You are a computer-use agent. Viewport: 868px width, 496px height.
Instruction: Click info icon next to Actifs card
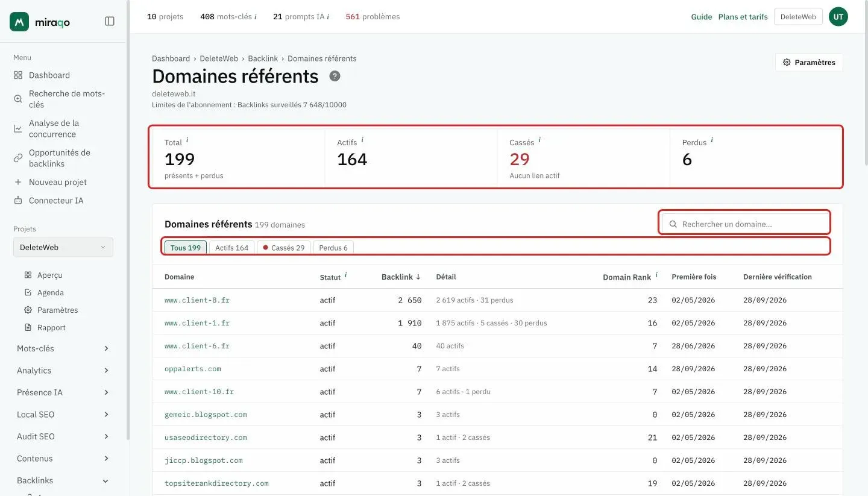(x=362, y=140)
